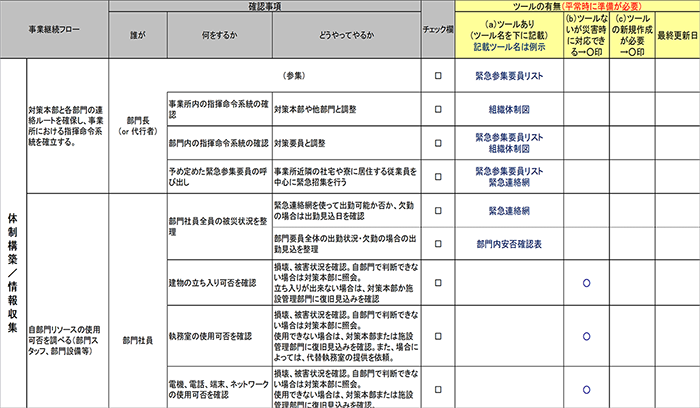Click 部門要員全体の出勤状況・欠勤の場合 cell

[x=346, y=244]
